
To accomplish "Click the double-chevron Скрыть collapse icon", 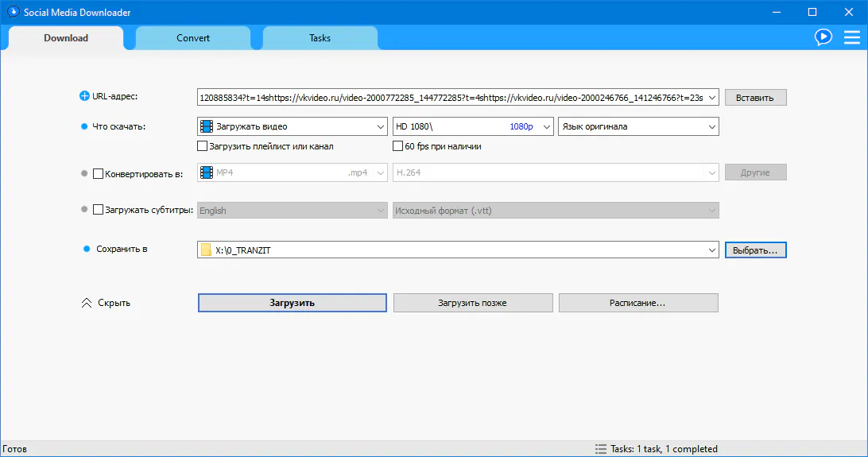I will coord(87,303).
